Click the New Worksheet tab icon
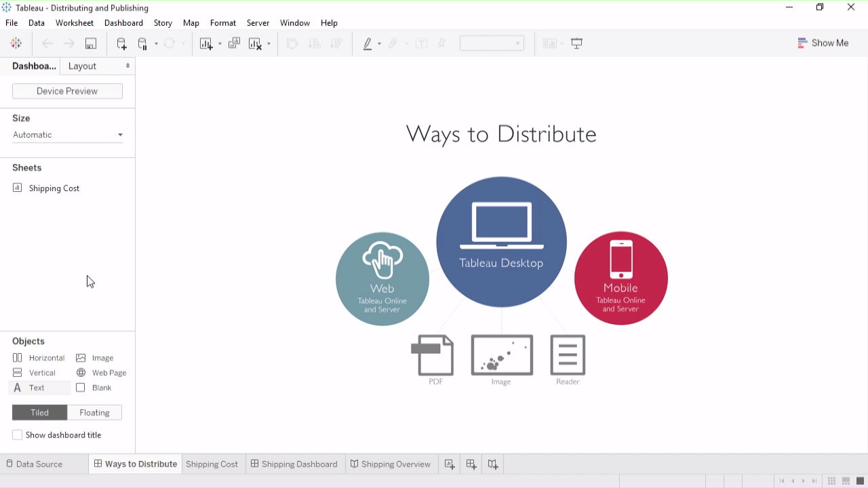 pyautogui.click(x=450, y=464)
